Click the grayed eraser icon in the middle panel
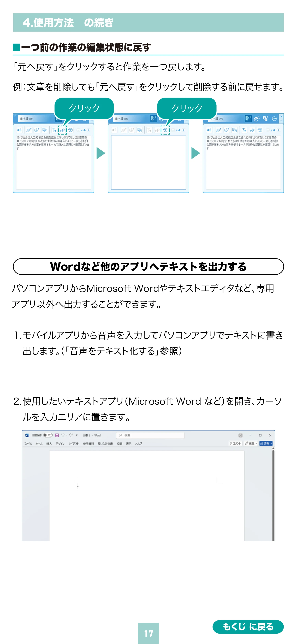Image resolution: width=297 pixels, height=644 pixels. [x=157, y=130]
